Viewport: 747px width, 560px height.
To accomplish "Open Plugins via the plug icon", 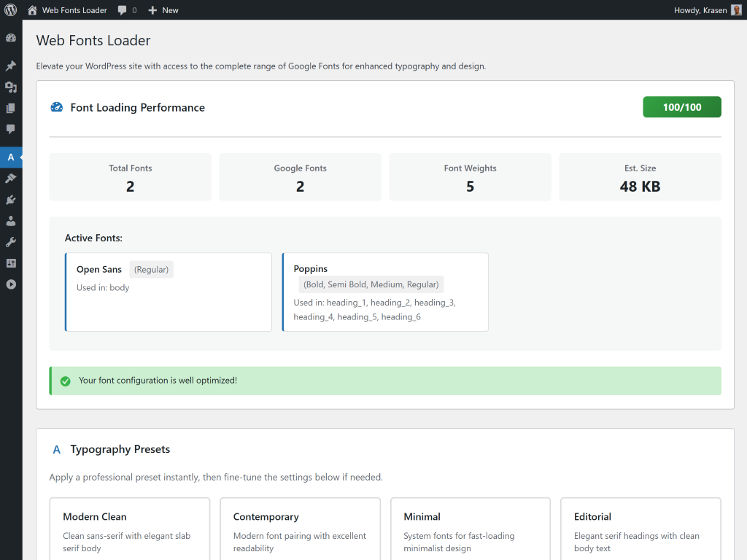I will coord(11,199).
